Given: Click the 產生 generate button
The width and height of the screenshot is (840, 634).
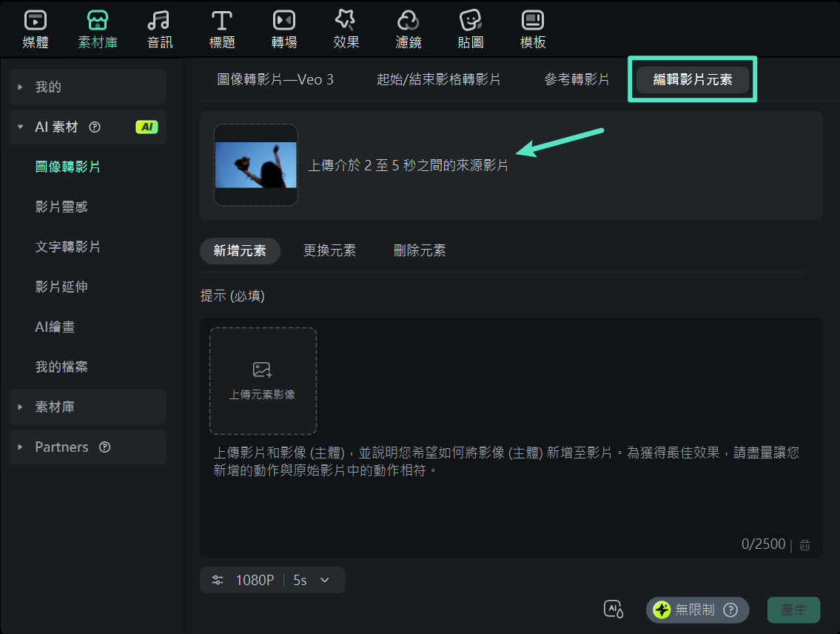Looking at the screenshot, I should pos(793,610).
